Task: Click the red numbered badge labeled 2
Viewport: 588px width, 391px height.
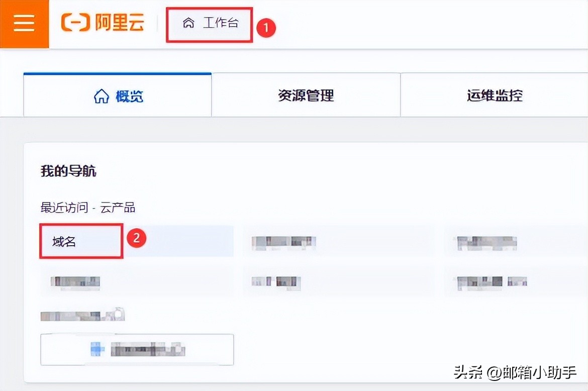Action: pos(137,240)
